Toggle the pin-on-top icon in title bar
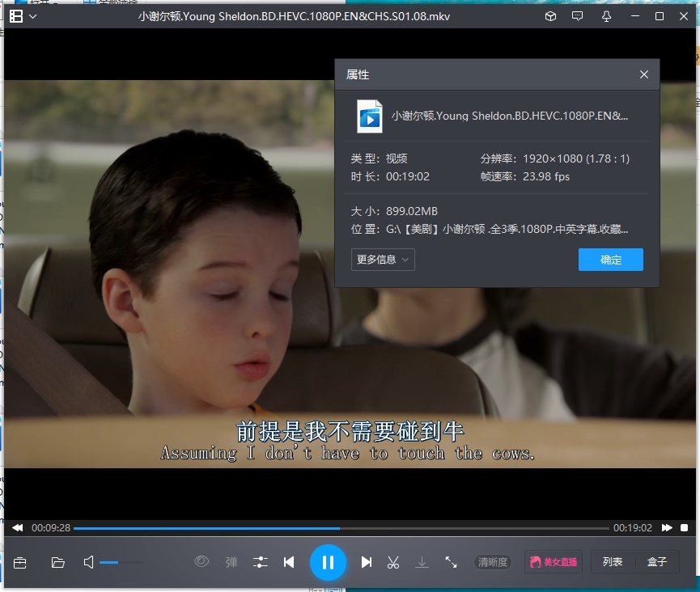700x592 pixels. (606, 16)
